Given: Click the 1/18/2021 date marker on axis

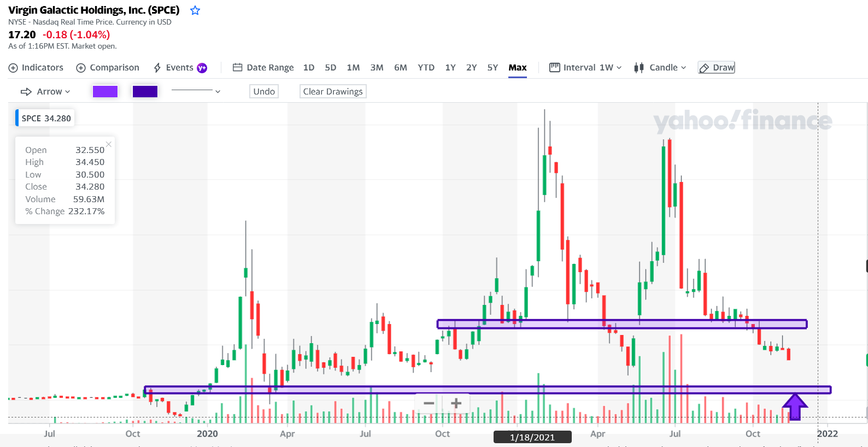Looking at the screenshot, I should (x=532, y=437).
